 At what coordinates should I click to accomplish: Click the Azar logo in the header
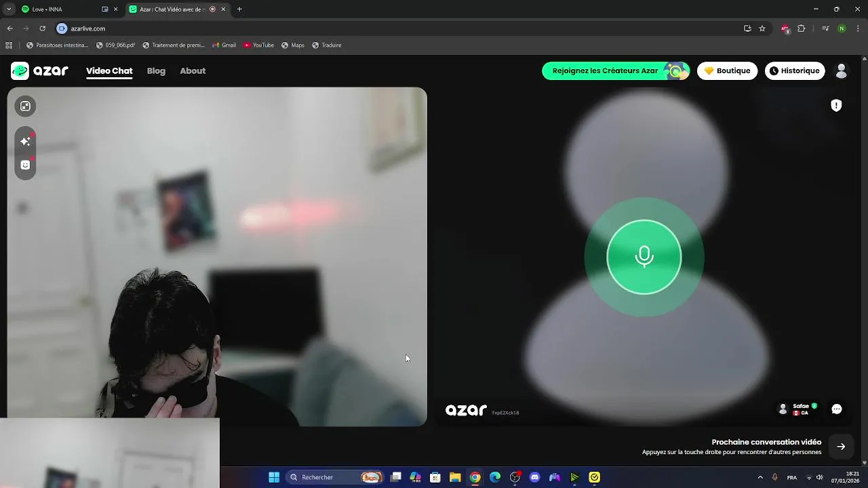click(x=39, y=70)
